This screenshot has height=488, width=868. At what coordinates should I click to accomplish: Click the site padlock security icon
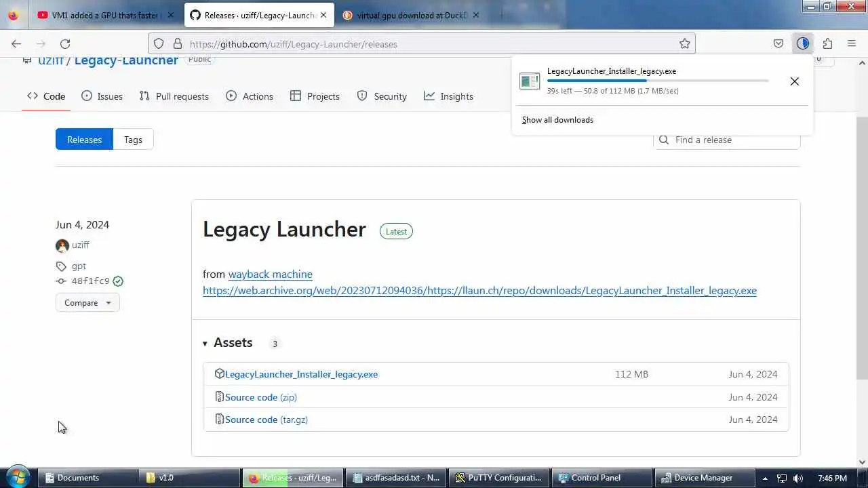178,44
